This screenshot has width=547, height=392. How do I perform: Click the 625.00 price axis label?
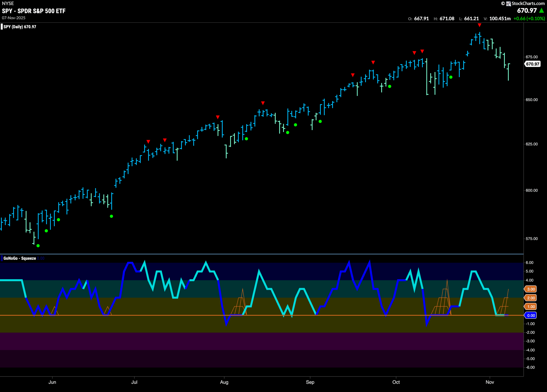click(x=532, y=144)
